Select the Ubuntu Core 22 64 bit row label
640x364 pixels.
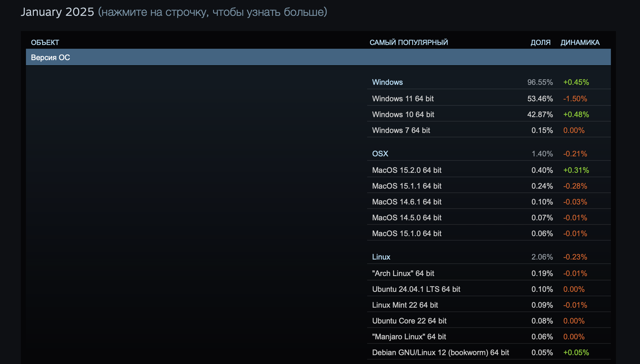click(409, 320)
